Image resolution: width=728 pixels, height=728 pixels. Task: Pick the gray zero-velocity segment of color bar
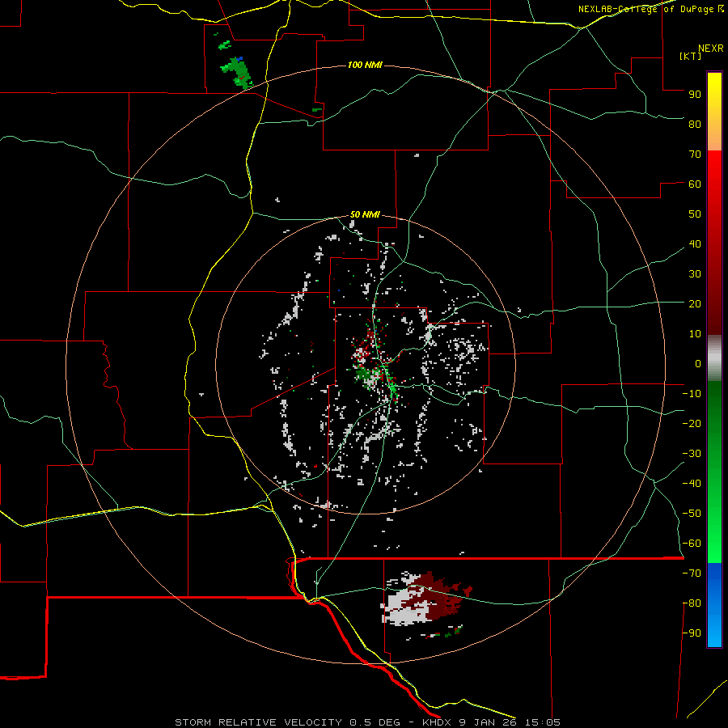click(714, 358)
